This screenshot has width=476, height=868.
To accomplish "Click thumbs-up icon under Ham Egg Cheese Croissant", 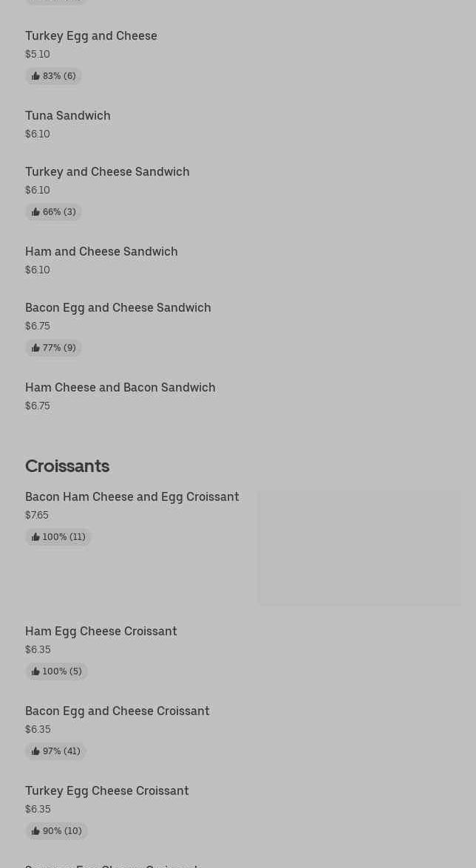I will tap(35, 671).
